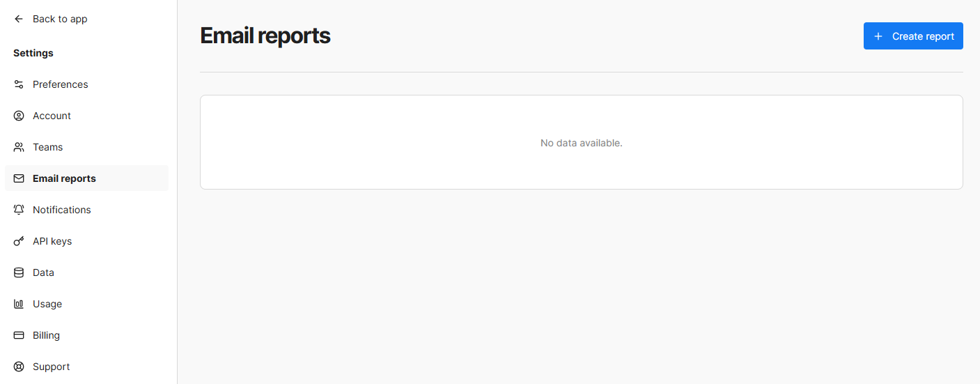
Task: Open the Preferences settings page
Action: click(61, 84)
